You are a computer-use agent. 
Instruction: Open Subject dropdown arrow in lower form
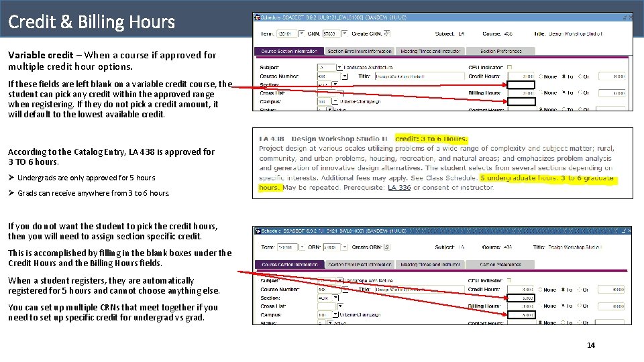pyautogui.click(x=339, y=281)
